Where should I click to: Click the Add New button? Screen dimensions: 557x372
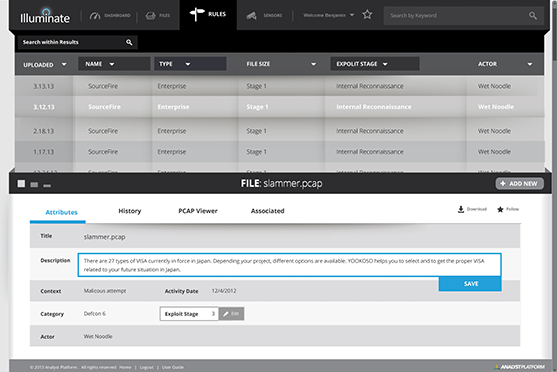tap(519, 184)
